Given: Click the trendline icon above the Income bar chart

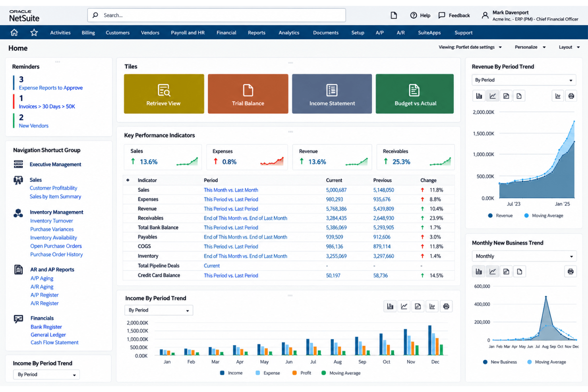Looking at the screenshot, I should (432, 306).
